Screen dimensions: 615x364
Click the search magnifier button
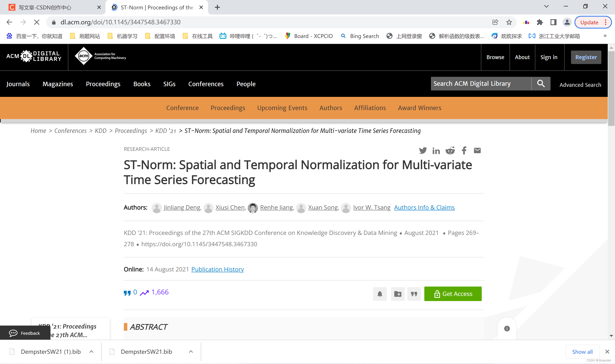pos(541,84)
